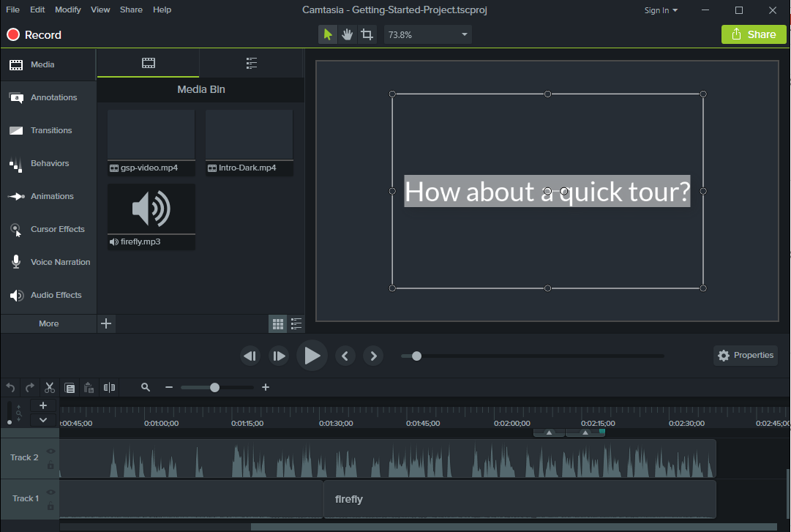Screen dimensions: 791x532
Task: Cut the selection with the scissors tool
Action: click(x=49, y=387)
